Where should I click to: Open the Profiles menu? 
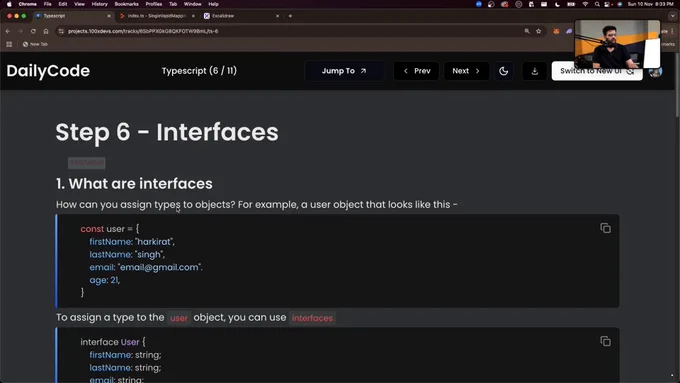pos(154,4)
